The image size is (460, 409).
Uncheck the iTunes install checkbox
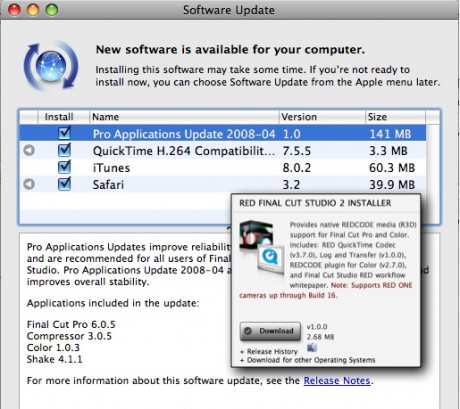point(64,167)
